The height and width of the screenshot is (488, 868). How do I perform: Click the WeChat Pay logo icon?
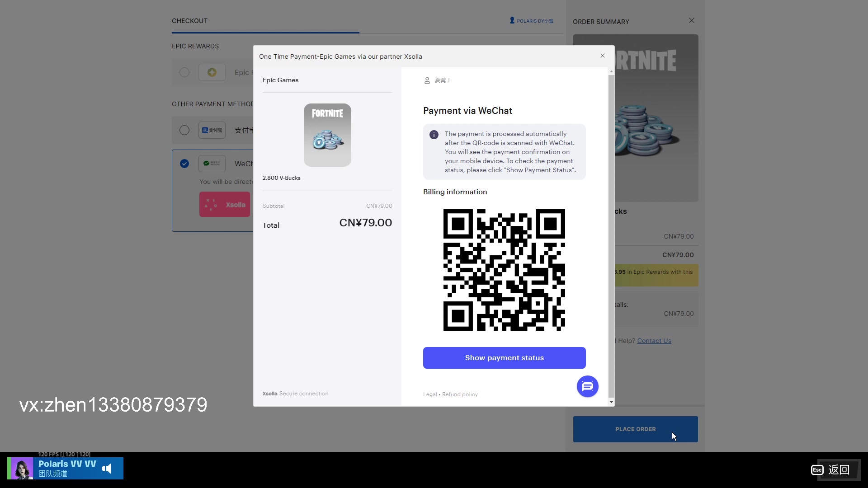click(212, 164)
